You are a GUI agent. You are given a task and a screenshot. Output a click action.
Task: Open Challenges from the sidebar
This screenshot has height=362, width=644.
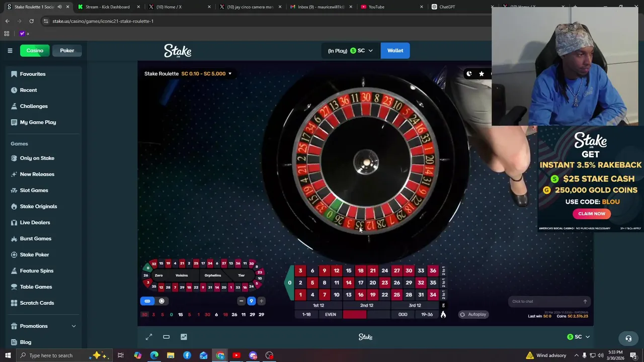pyautogui.click(x=43, y=106)
